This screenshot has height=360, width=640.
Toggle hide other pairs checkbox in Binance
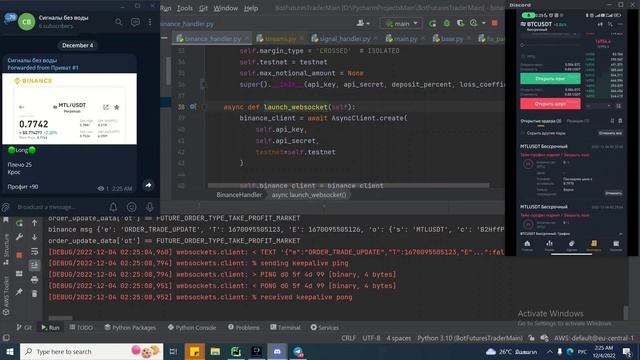click(523, 133)
